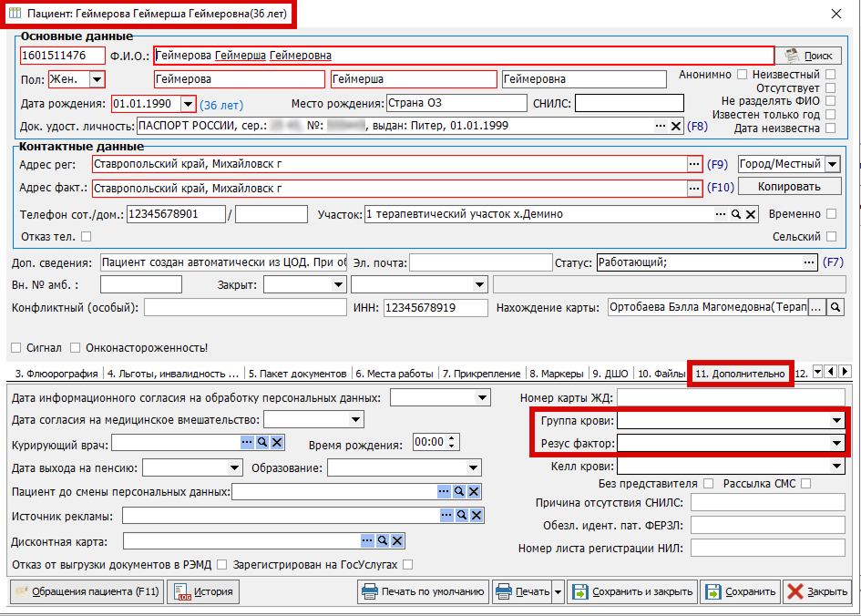Screen dimensions: 861x616
Task: Search Курирующий врач with magnifier
Action: click(x=262, y=442)
